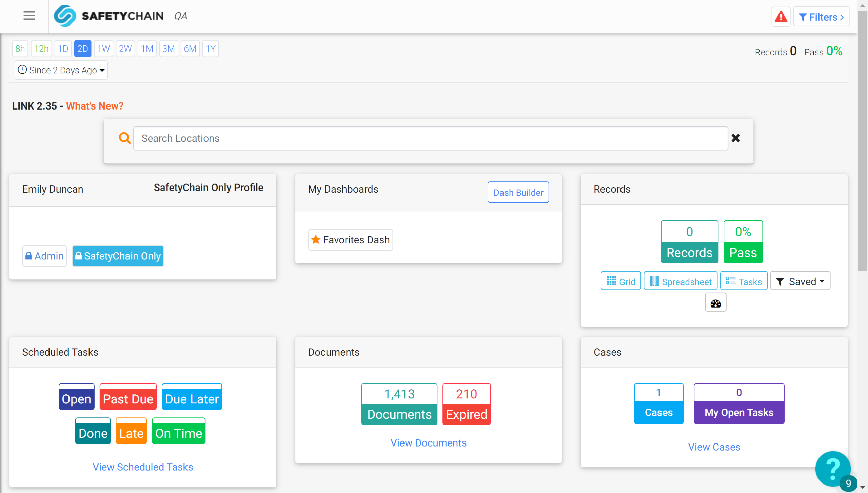This screenshot has height=493, width=868.
Task: Expand the Filters panel
Action: tap(821, 17)
